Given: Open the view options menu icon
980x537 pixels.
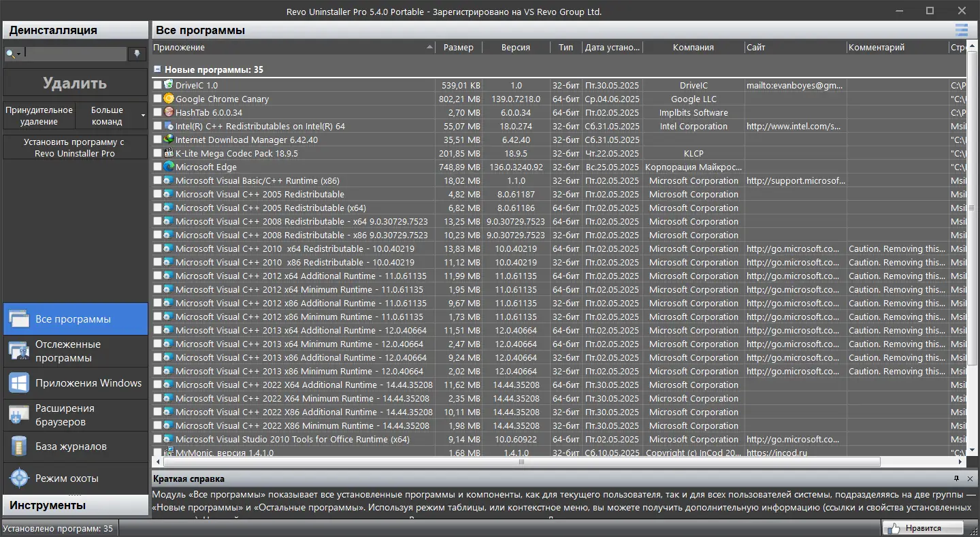Looking at the screenshot, I should tap(961, 30).
